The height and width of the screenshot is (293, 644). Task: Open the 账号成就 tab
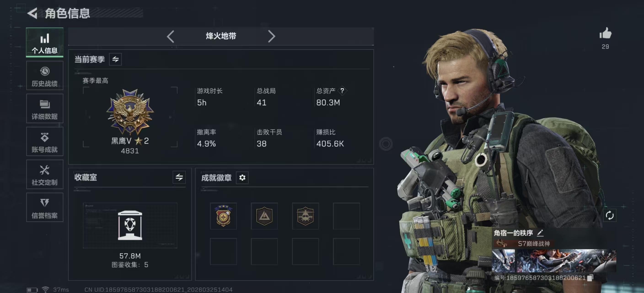[45, 141]
